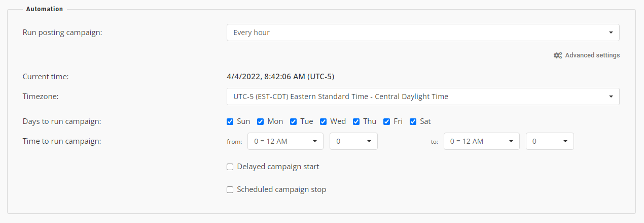Uncheck the Sun checkbox
Viewport: 644px width, 223px height.
coord(230,121)
